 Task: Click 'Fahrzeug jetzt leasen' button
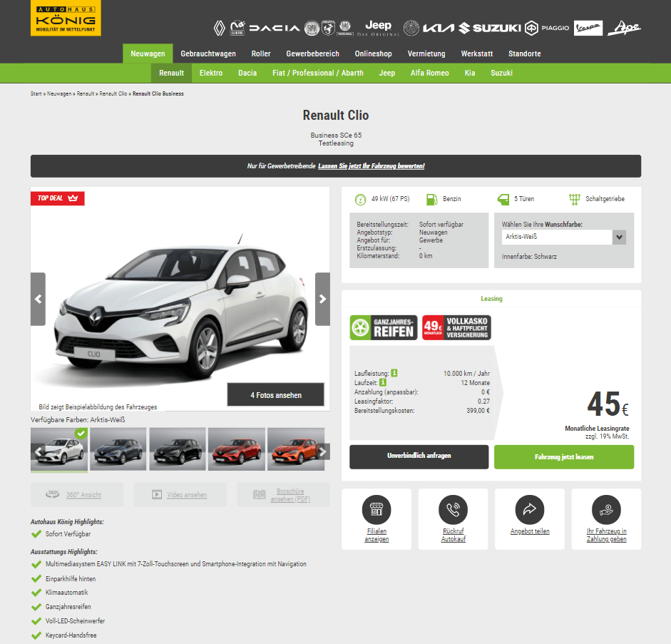(x=564, y=456)
